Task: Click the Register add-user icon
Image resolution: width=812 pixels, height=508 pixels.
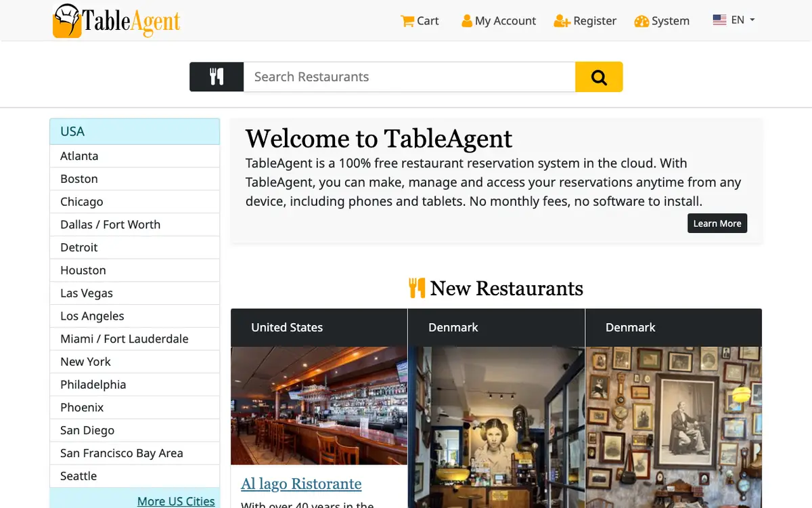Action: (562, 21)
